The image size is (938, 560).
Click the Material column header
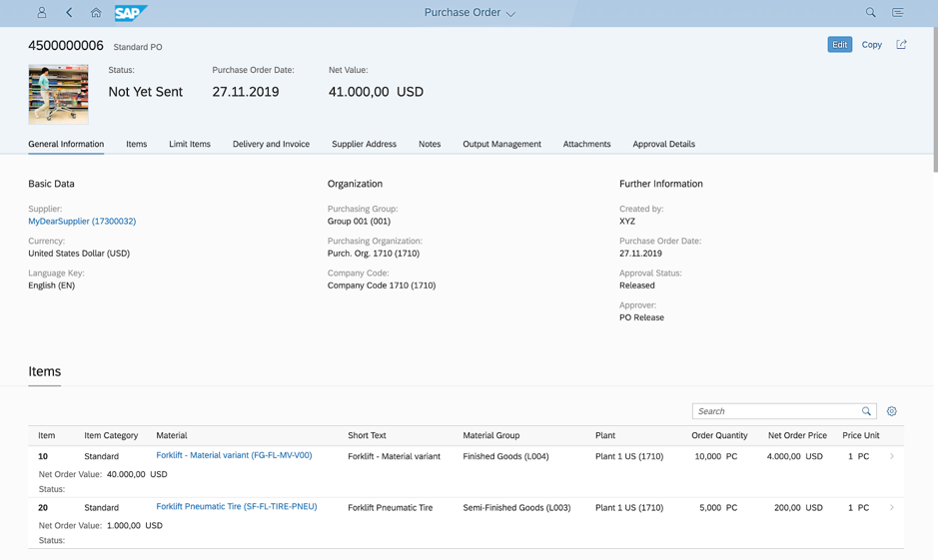[x=172, y=435]
